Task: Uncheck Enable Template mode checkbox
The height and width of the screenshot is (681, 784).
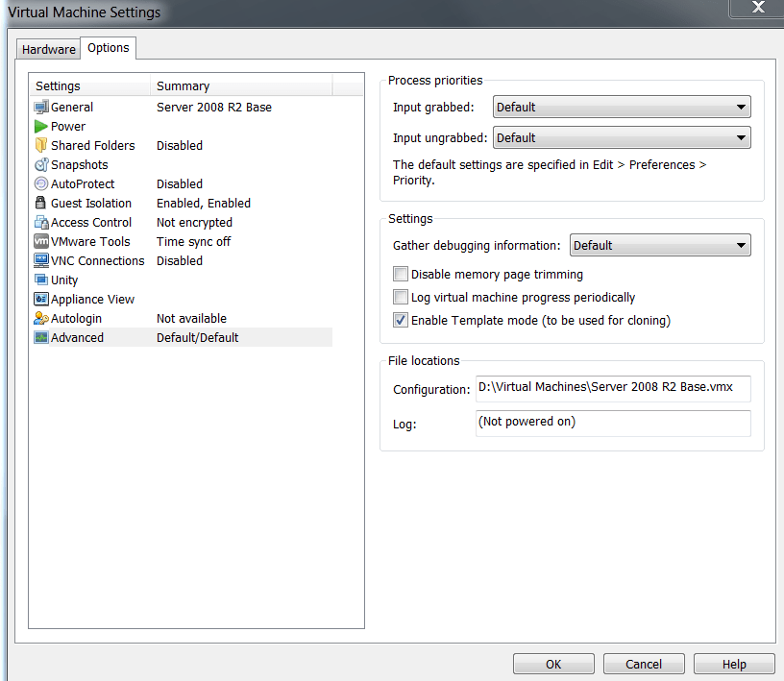Action: 401,320
